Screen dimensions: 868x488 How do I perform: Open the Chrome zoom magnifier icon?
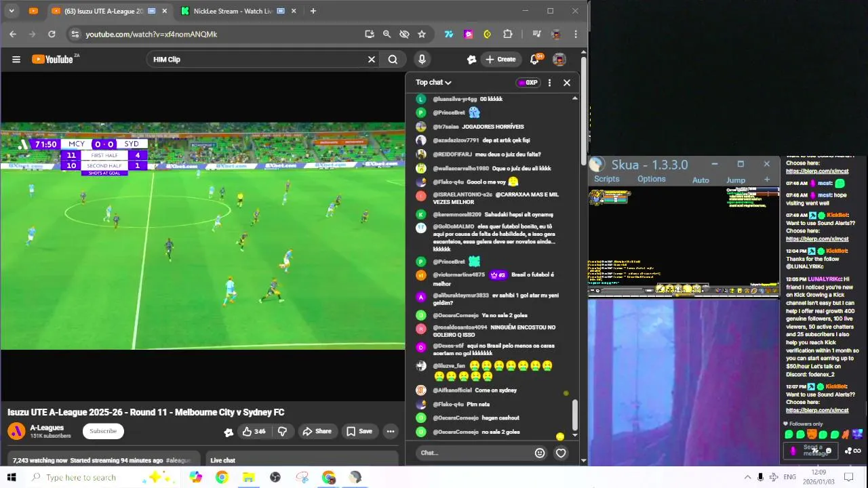coord(387,34)
